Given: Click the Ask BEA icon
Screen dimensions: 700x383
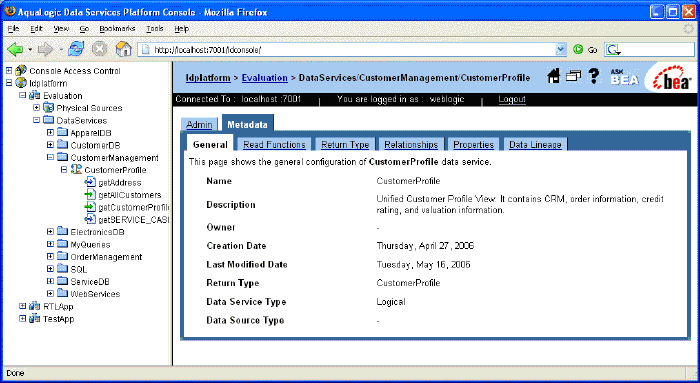Looking at the screenshot, I should (624, 77).
